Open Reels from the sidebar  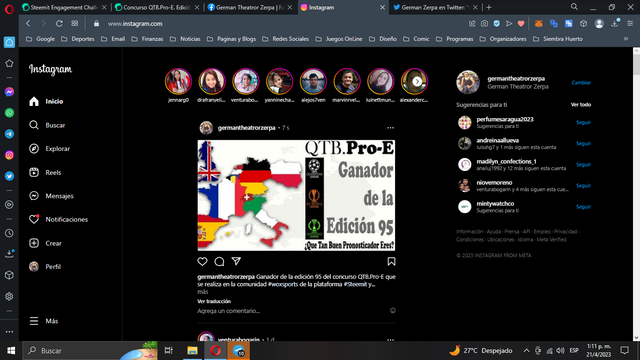coord(45,172)
